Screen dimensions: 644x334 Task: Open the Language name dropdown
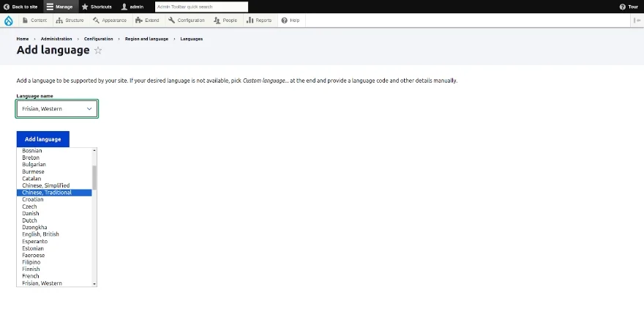click(57, 108)
